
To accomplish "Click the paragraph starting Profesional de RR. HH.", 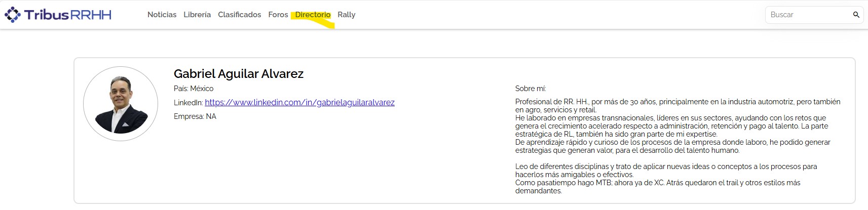I will click(x=677, y=105).
